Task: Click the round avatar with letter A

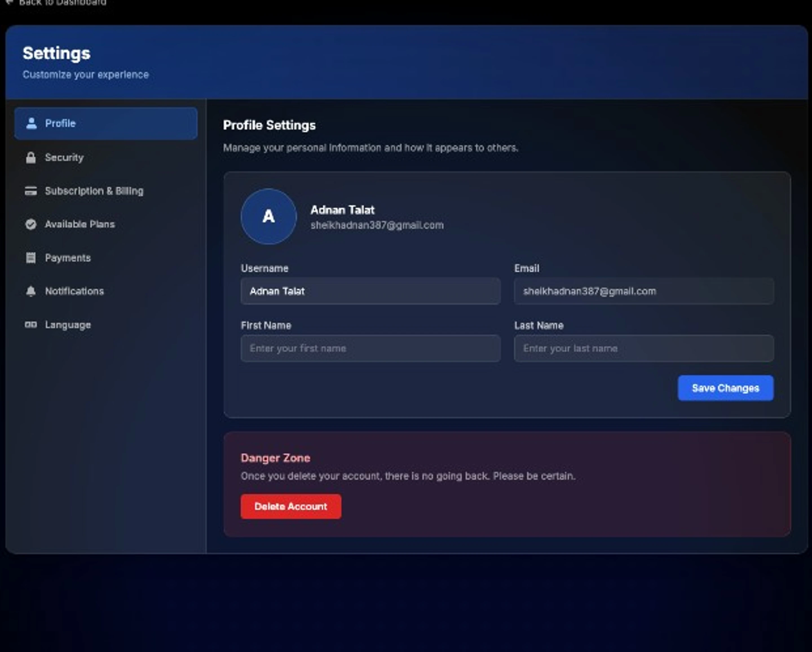Action: (x=268, y=216)
